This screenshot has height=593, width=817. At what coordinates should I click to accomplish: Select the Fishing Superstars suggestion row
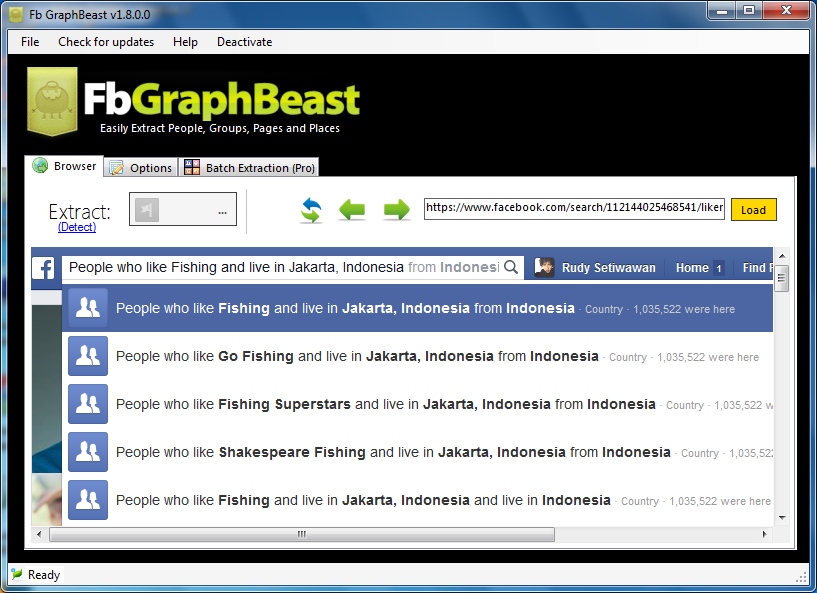[417, 404]
